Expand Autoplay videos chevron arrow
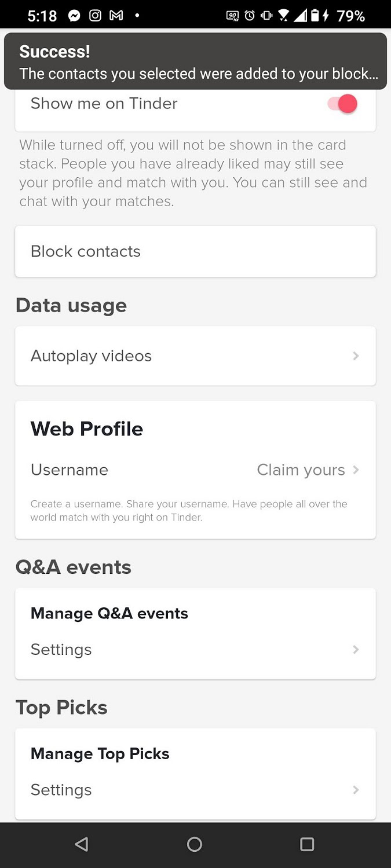The width and height of the screenshot is (391, 868). [356, 356]
